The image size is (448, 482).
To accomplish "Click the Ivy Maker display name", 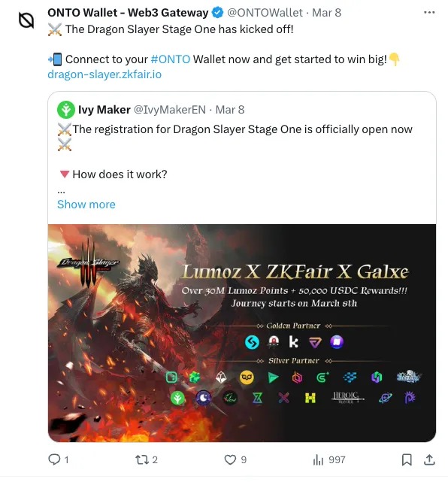I will pyautogui.click(x=104, y=110).
